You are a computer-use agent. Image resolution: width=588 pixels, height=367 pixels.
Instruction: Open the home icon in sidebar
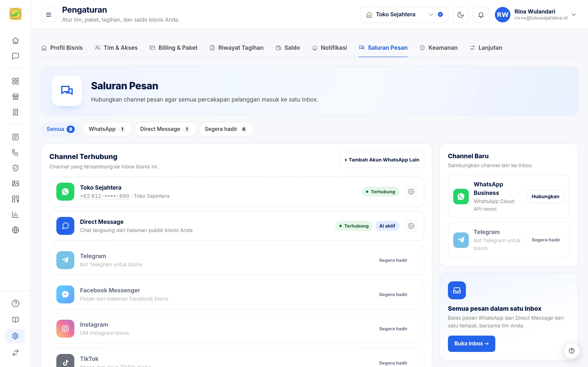(15, 41)
